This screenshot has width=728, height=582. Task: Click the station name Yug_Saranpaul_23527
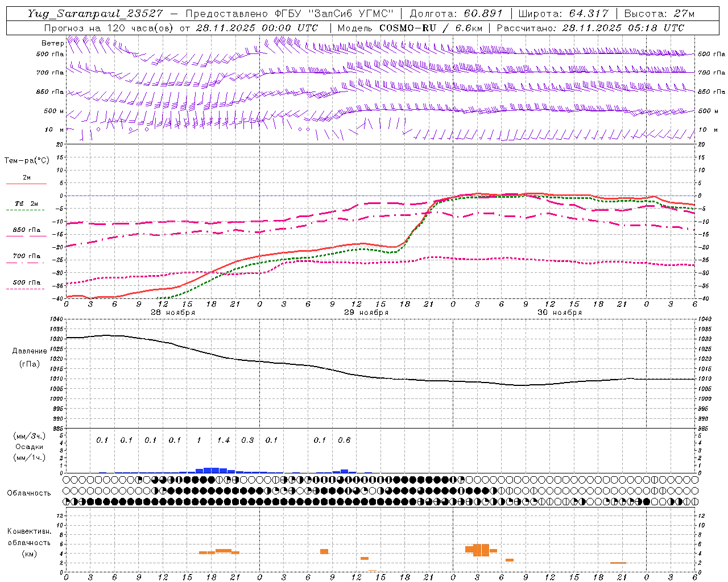pyautogui.click(x=95, y=14)
